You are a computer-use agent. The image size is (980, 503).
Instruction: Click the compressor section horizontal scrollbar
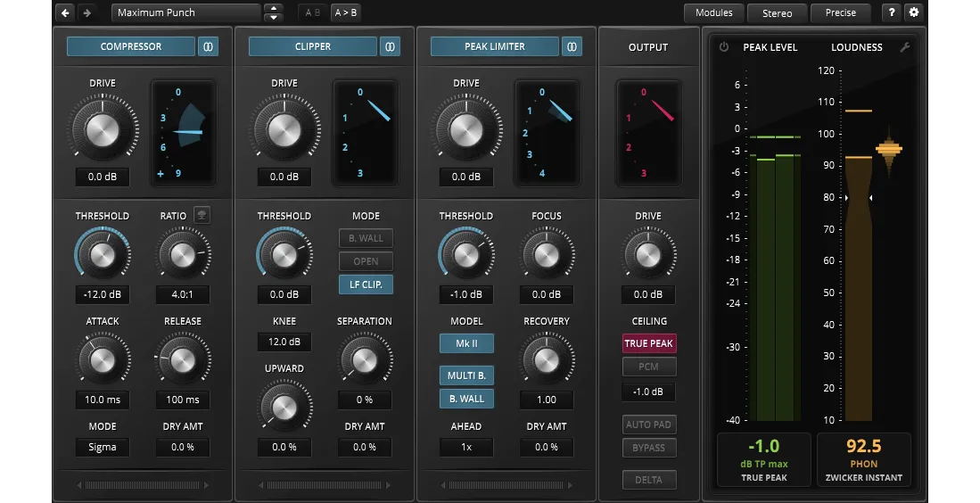pos(143,485)
